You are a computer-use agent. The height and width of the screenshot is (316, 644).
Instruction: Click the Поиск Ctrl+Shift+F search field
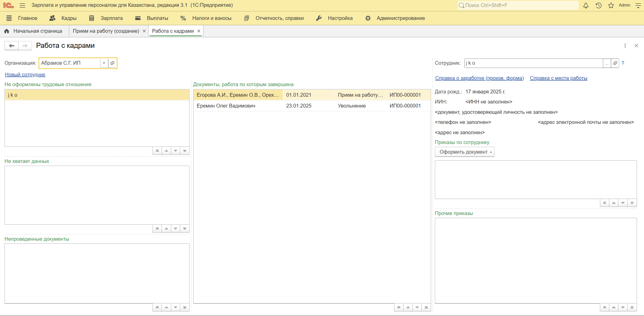click(518, 5)
